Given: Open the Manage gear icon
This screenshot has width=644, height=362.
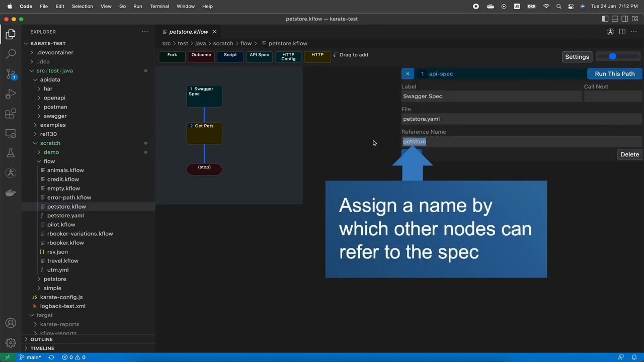Looking at the screenshot, I should coord(11,344).
